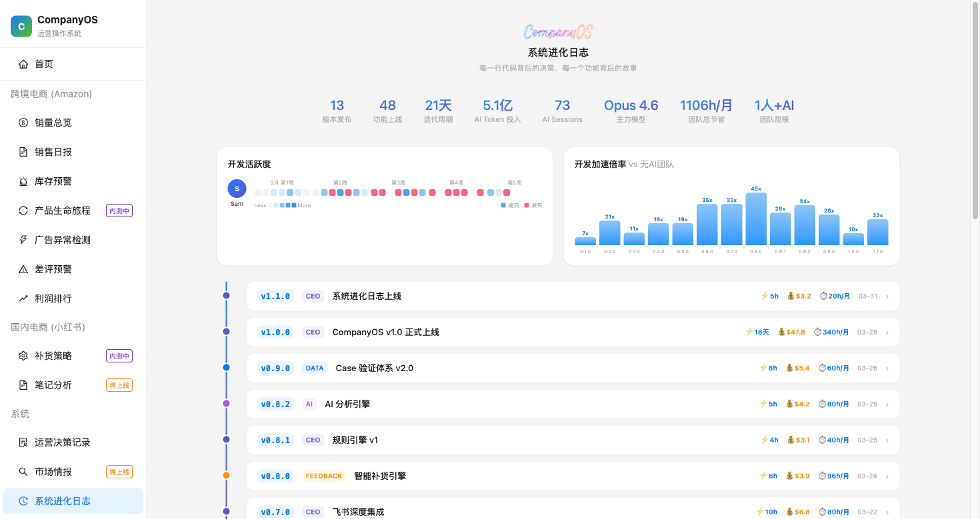Click the lightning icon in the v0.9.0 row
This screenshot has width=980, height=519.
pyautogui.click(x=763, y=368)
